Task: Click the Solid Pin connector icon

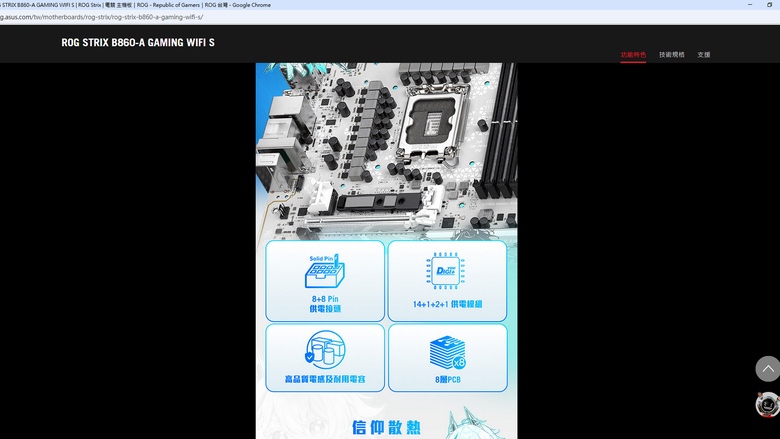Action: (x=325, y=271)
